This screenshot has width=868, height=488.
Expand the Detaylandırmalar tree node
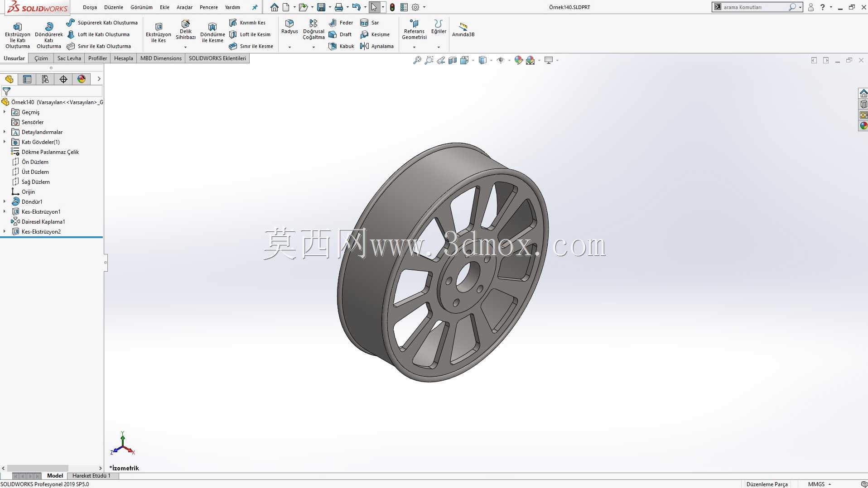(x=5, y=132)
